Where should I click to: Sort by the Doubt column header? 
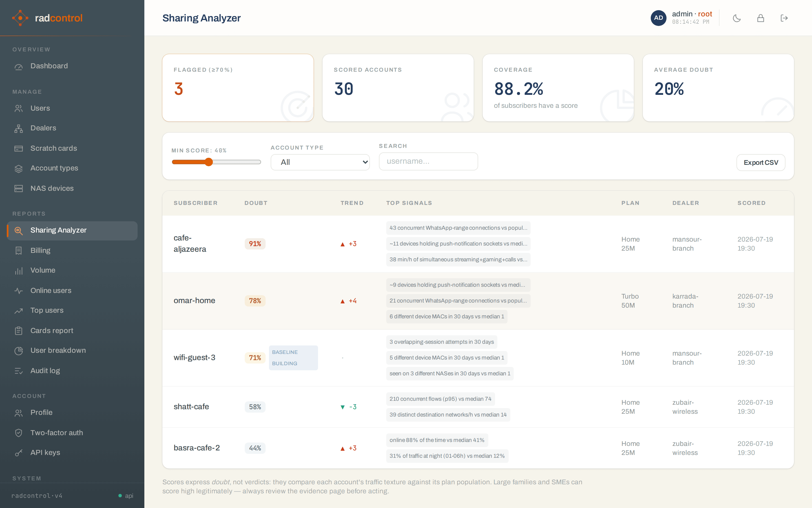[x=256, y=203]
